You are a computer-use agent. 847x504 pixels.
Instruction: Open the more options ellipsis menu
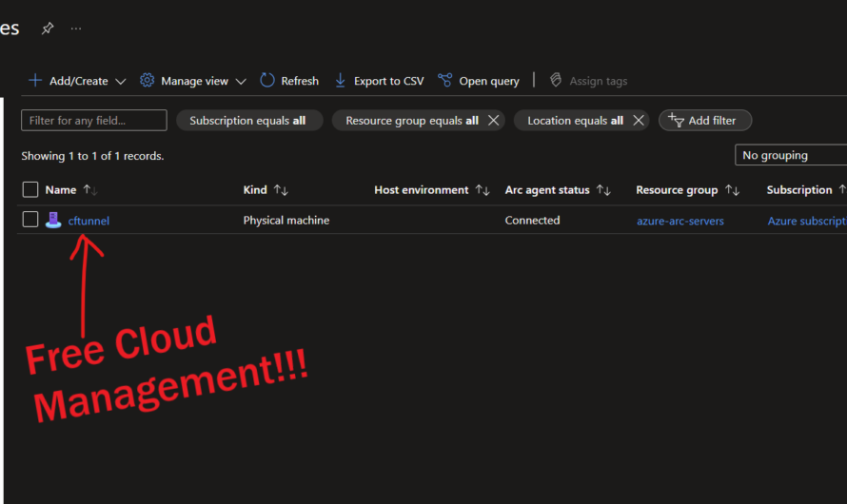(x=75, y=29)
